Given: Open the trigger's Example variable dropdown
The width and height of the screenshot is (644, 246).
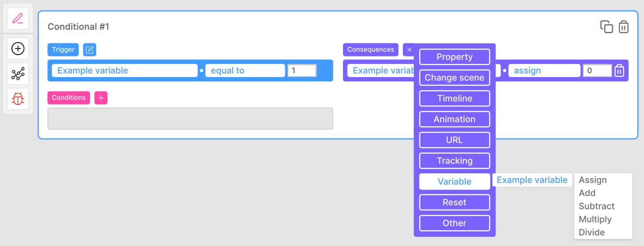Looking at the screenshot, I should [x=125, y=70].
